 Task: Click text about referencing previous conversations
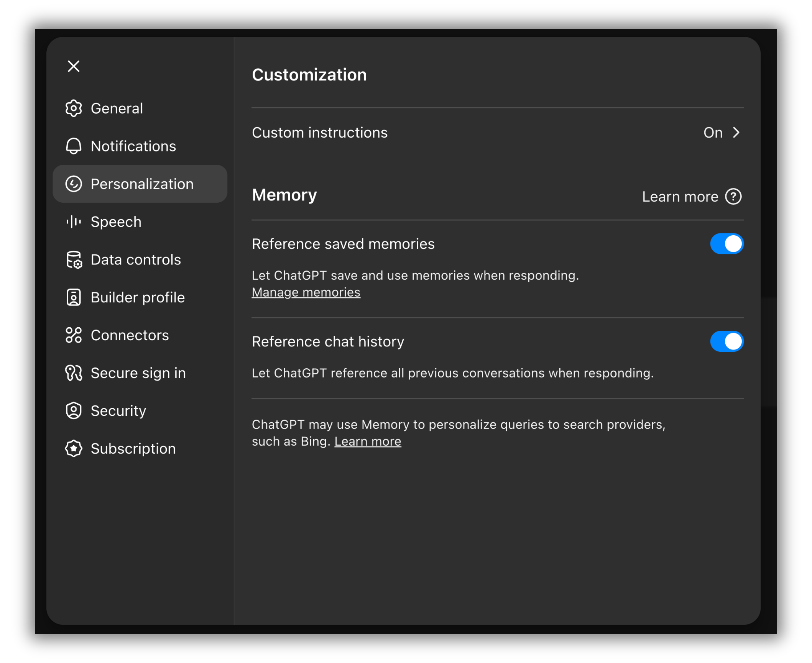point(452,373)
